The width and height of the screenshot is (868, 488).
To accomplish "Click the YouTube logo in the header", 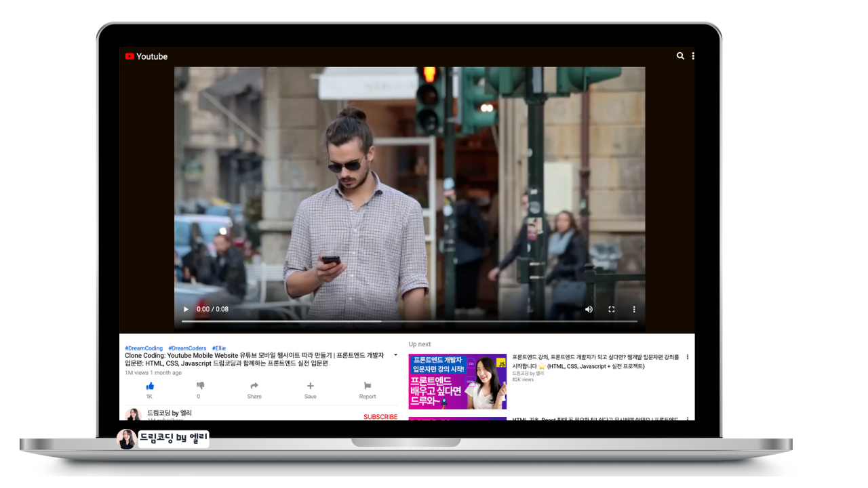I will tap(146, 56).
